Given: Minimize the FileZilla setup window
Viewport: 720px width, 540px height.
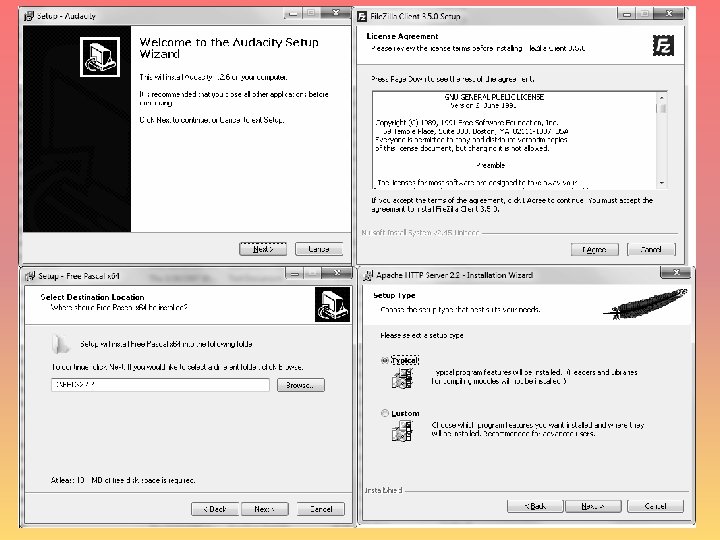Looking at the screenshot, I should (627, 14).
